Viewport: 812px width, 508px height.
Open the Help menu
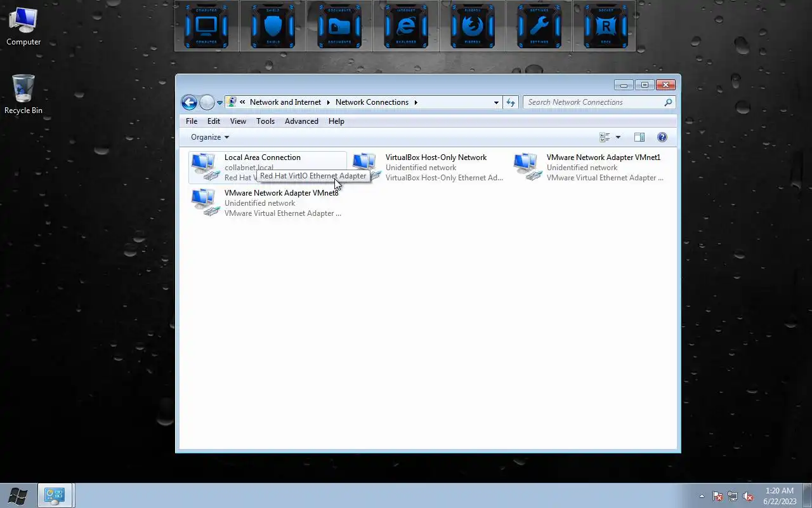click(x=336, y=121)
